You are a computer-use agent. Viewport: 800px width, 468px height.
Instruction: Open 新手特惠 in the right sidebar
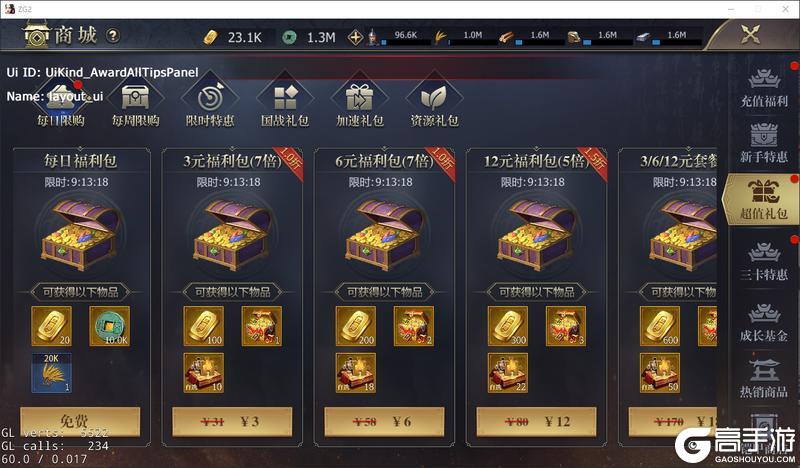[764, 143]
